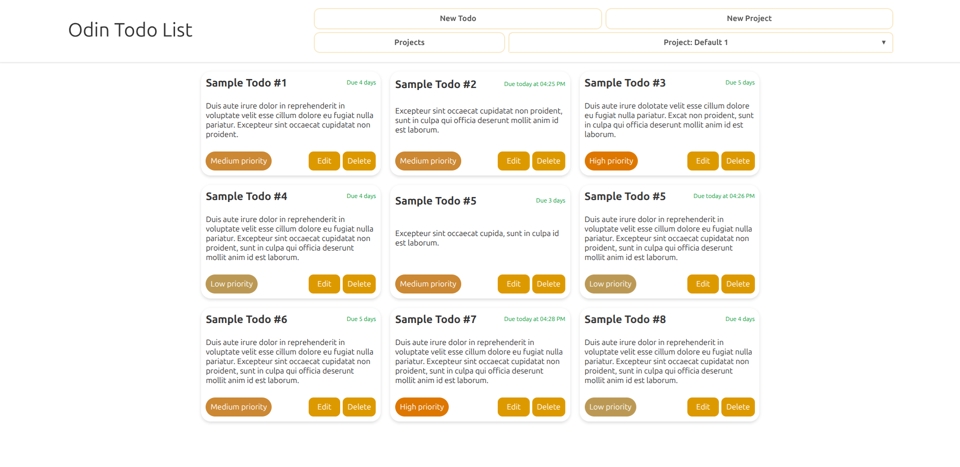The image size is (960, 467).
Task: Click the New Project button
Action: point(748,19)
